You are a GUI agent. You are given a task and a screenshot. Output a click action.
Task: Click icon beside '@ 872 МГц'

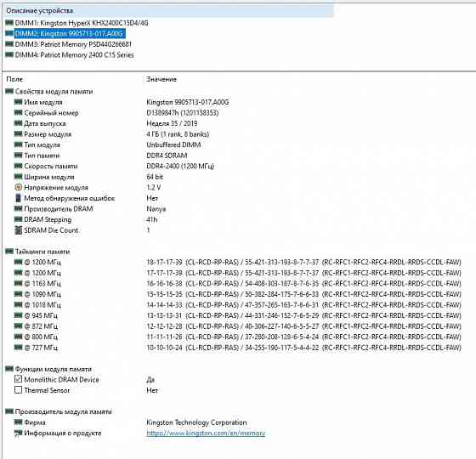18,326
